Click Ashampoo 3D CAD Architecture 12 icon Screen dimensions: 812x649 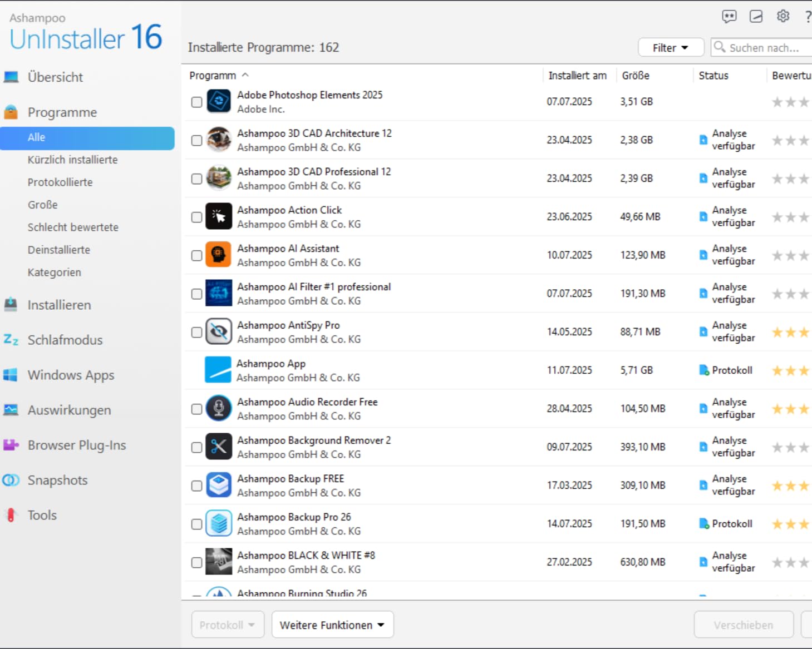click(x=219, y=140)
